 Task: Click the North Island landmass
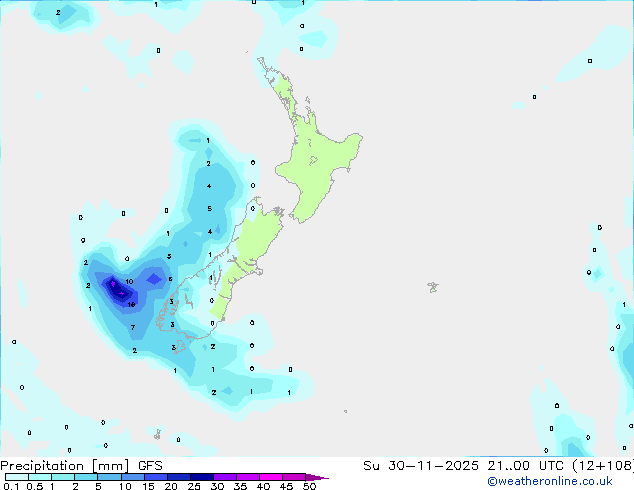click(319, 162)
